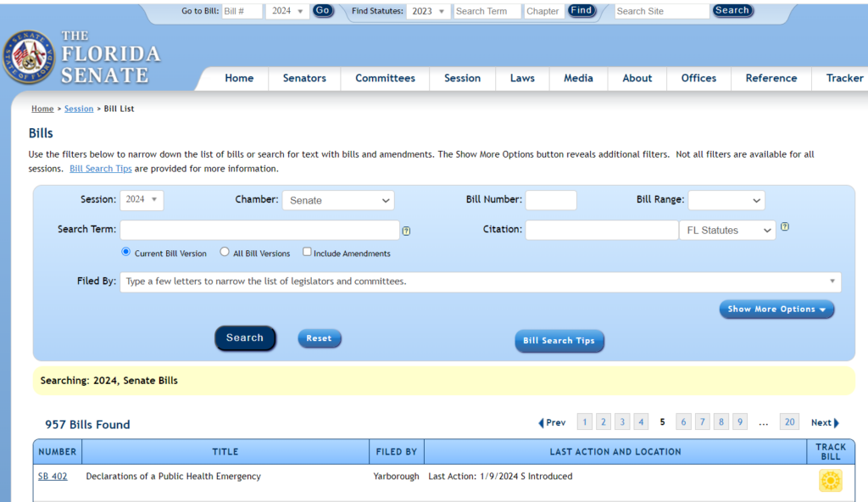Click the Find statutes button
Image resolution: width=868 pixels, height=502 pixels.
tap(581, 10)
